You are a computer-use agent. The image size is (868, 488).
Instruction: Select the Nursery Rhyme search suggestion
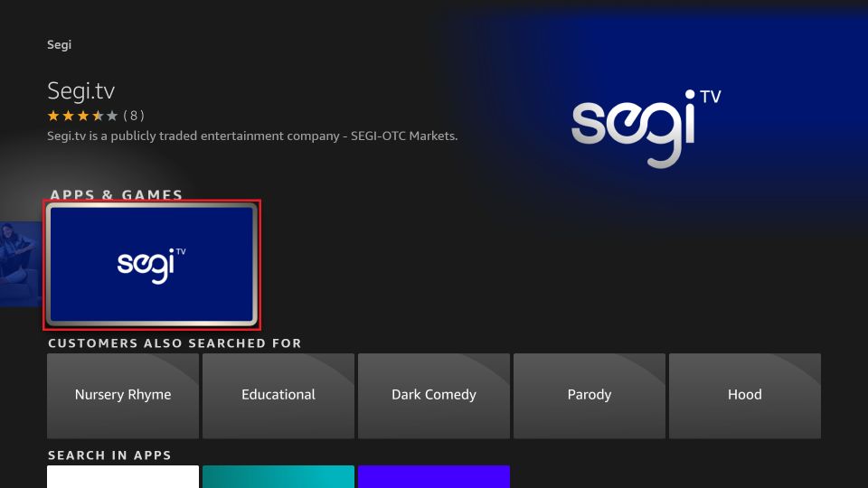123,396
